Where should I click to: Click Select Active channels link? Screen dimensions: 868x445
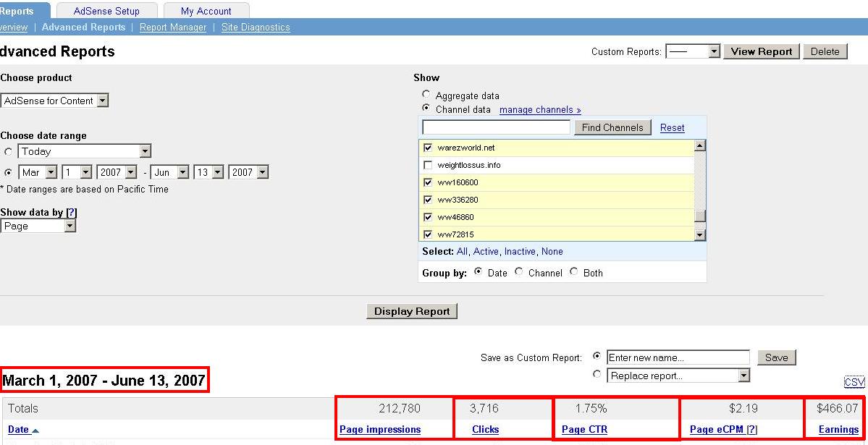coord(486,251)
